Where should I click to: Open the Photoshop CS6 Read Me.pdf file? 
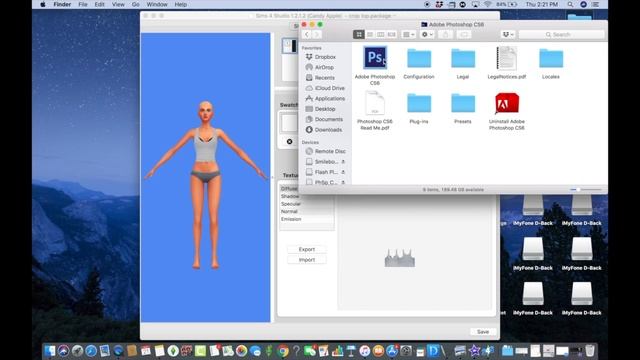click(x=375, y=103)
